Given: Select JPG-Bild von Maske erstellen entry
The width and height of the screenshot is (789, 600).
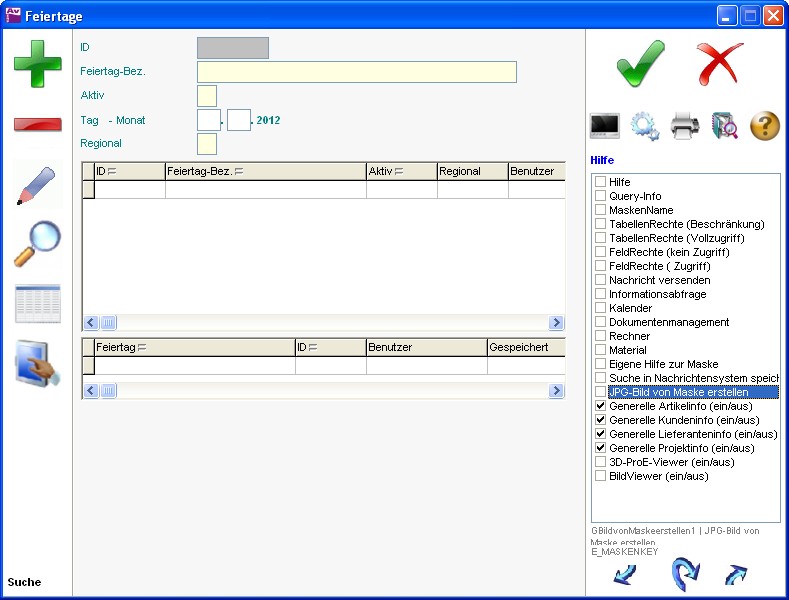Looking at the screenshot, I should point(678,393).
